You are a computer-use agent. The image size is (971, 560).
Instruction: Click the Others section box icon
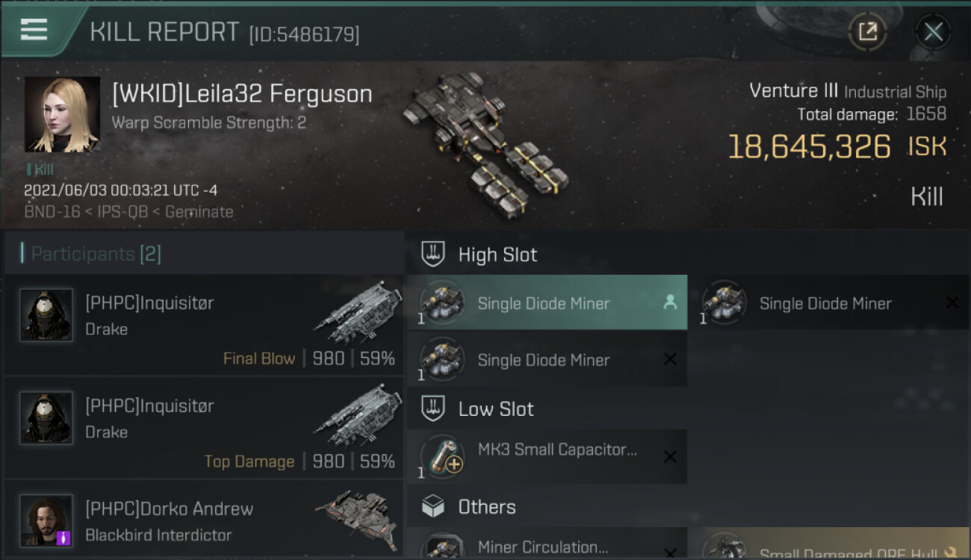tap(433, 507)
